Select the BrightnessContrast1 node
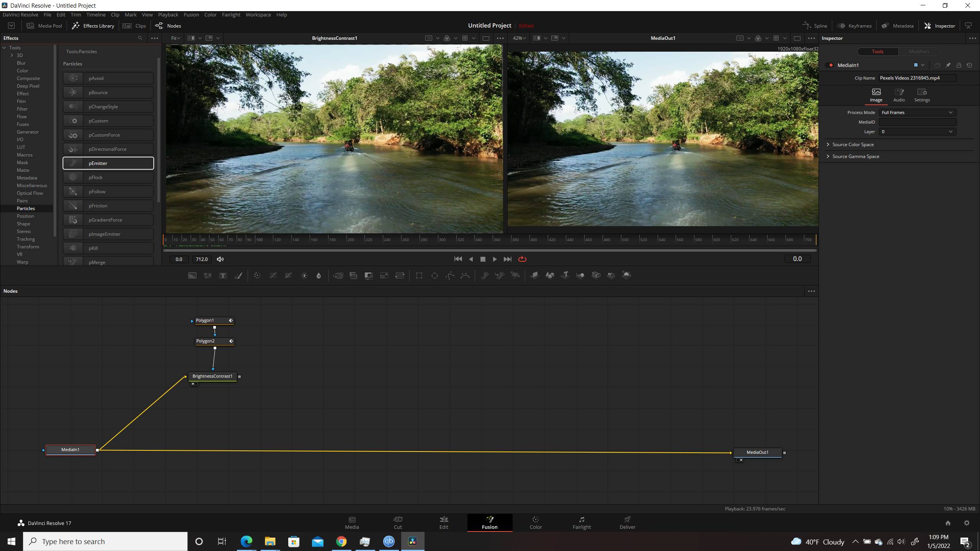980x551 pixels. (212, 377)
